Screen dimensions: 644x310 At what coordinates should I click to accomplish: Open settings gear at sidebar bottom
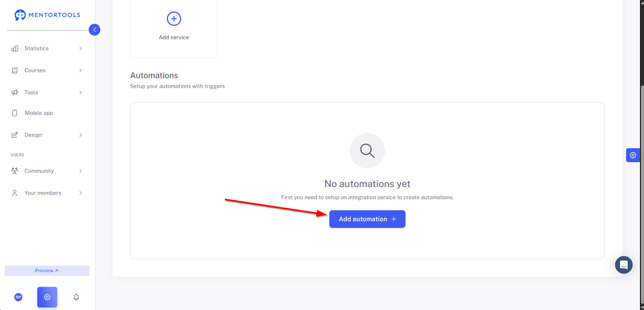(x=47, y=297)
